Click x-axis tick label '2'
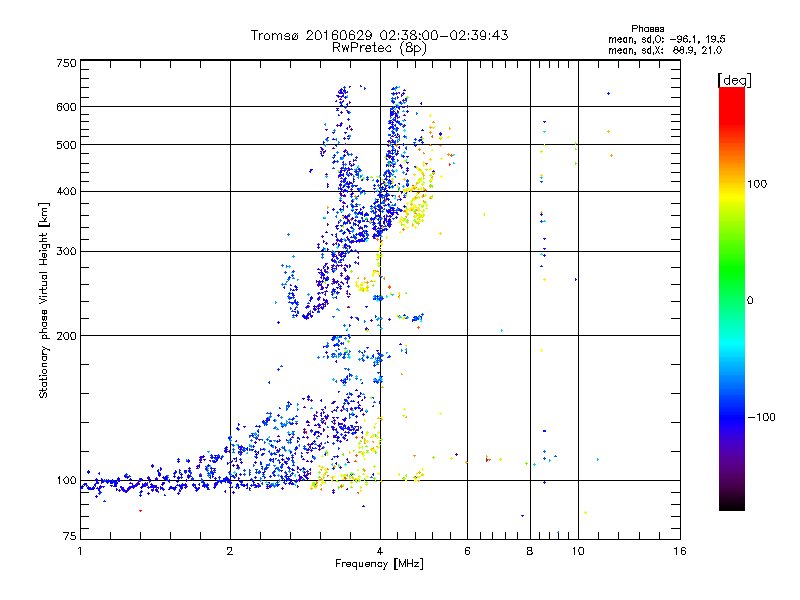The height and width of the screenshot is (600, 800). pos(230,551)
